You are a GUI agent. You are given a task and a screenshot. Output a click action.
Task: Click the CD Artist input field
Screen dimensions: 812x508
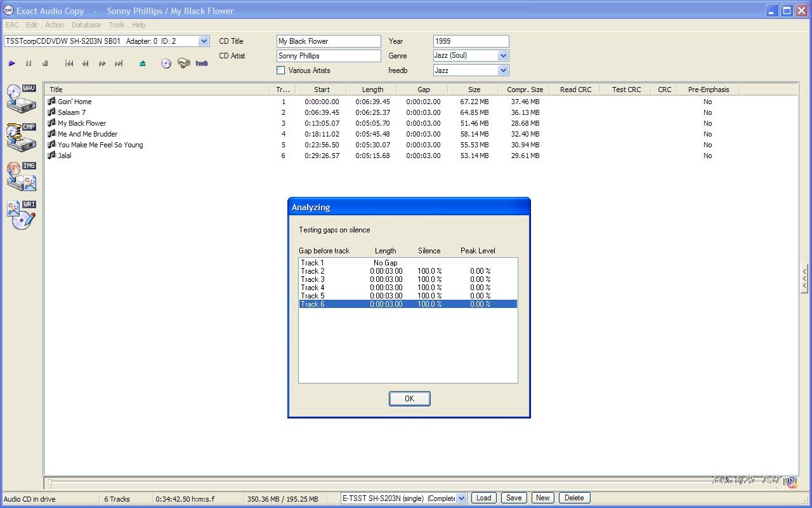coord(329,56)
